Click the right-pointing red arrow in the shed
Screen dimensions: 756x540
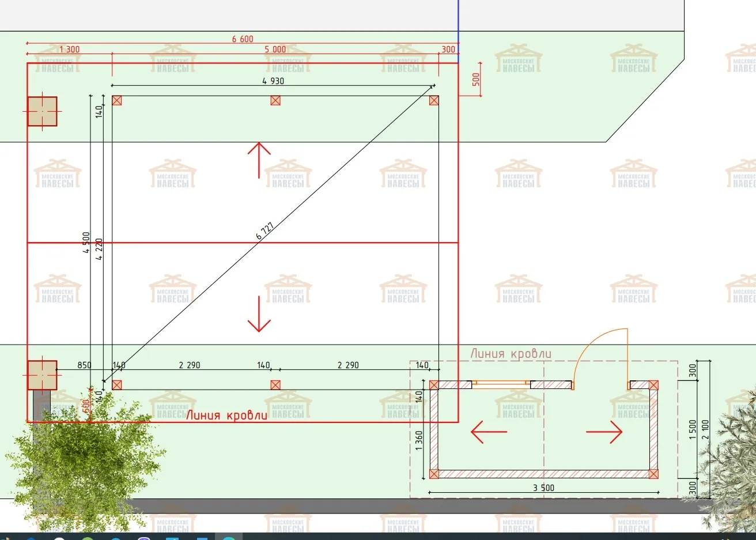click(x=604, y=432)
